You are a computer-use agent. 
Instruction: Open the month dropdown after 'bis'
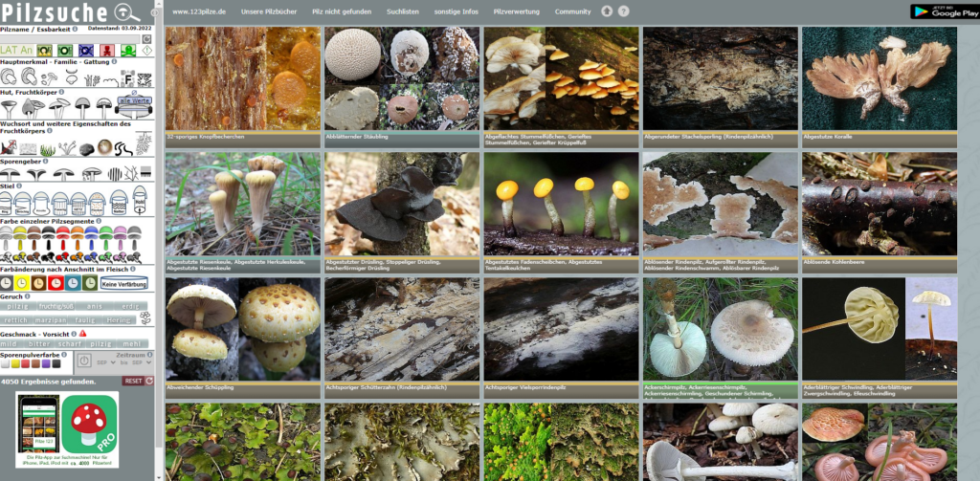141,363
